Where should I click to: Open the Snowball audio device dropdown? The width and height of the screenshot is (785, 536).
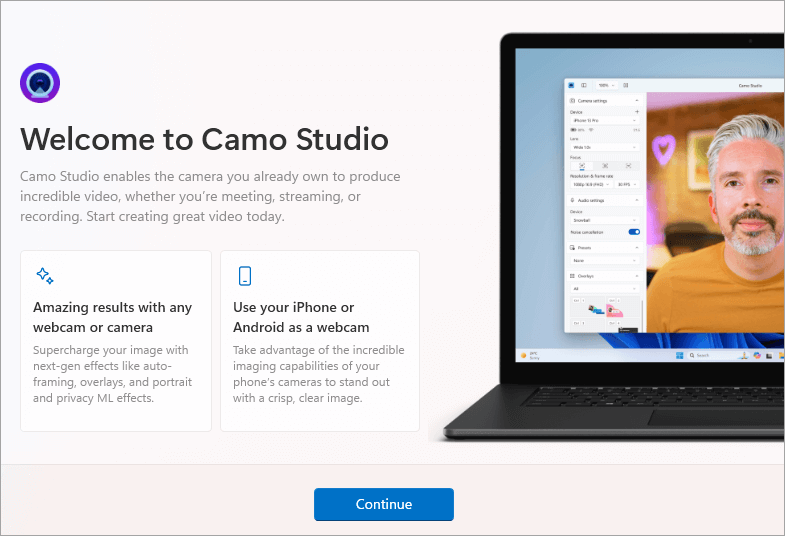pyautogui.click(x=605, y=220)
